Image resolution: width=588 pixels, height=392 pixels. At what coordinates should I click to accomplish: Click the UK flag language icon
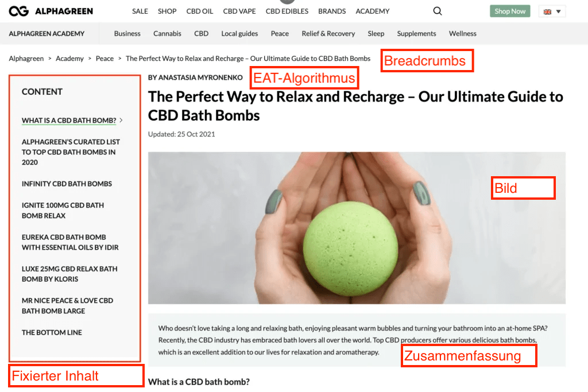click(547, 11)
